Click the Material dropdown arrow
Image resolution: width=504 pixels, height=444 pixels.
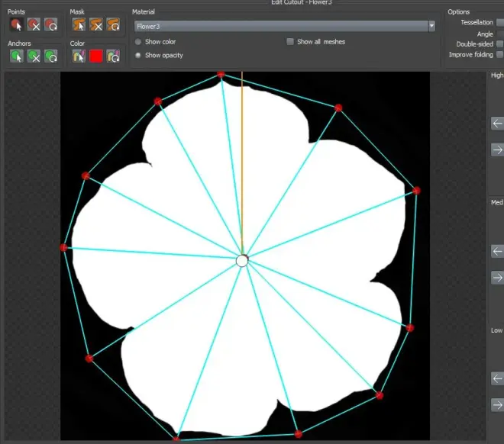click(x=431, y=27)
